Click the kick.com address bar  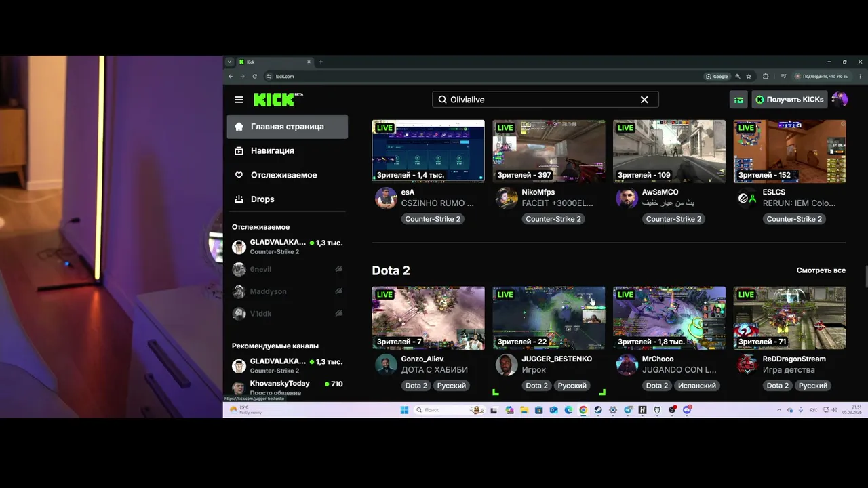tap(481, 77)
